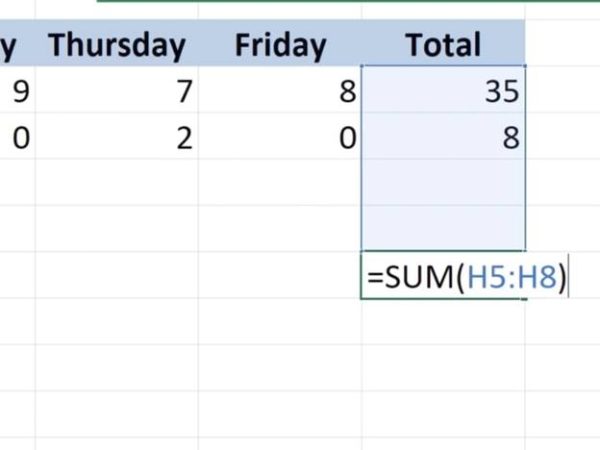Click empty Thursday cell below value 2

pos(117,182)
